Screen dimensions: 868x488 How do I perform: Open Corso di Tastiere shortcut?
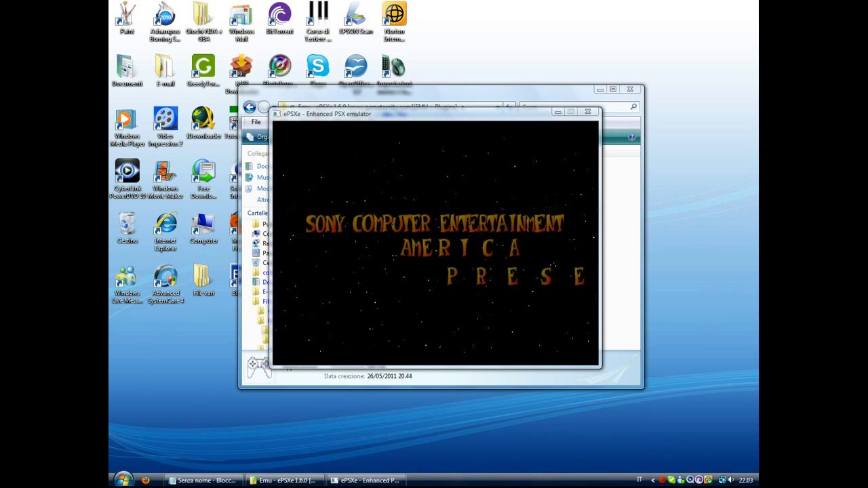click(317, 22)
